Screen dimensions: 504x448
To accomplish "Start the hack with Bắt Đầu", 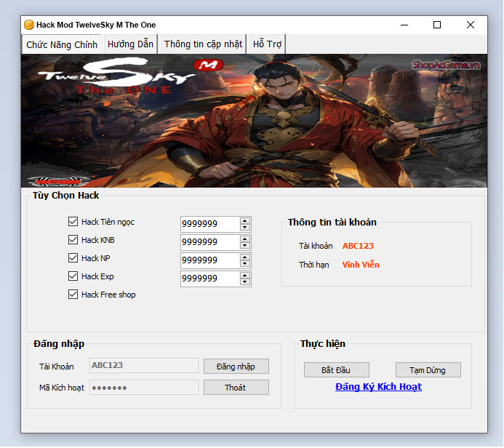I will coord(337,370).
